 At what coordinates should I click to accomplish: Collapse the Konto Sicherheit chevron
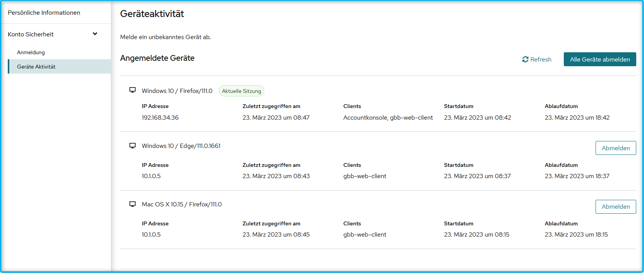[x=95, y=34]
